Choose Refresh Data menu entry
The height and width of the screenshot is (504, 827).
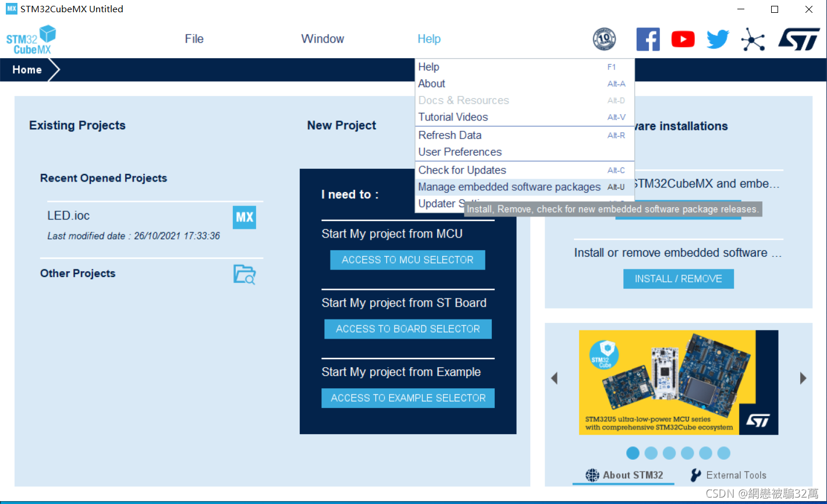click(524, 135)
